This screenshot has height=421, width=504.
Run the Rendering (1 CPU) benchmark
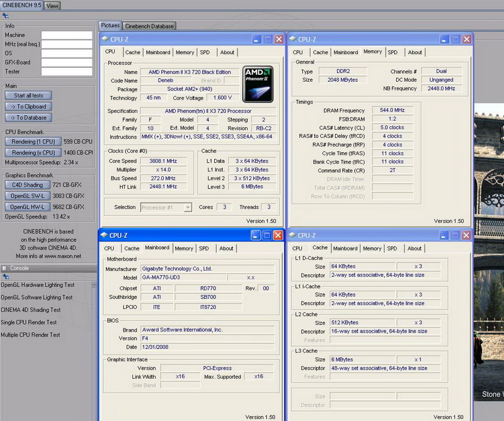(x=33, y=142)
